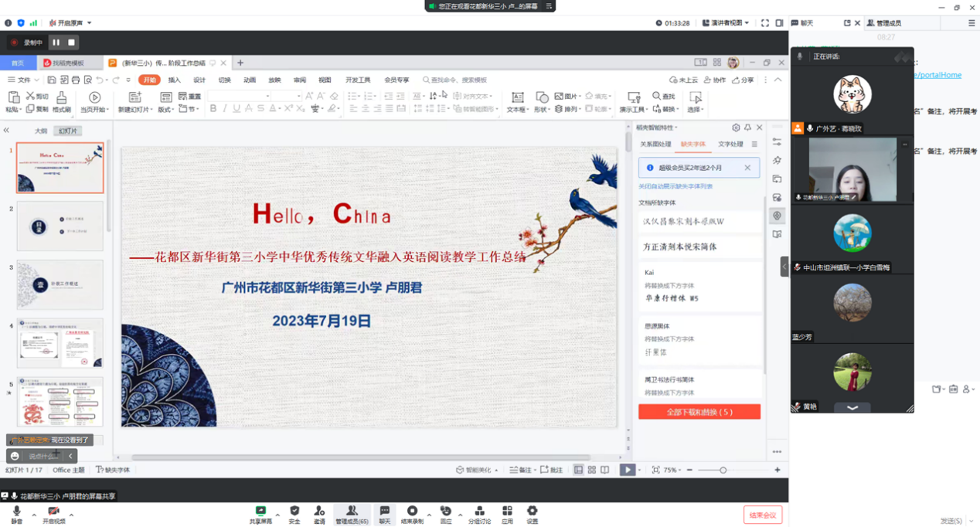This screenshot has width=980, height=527.
Task: Open the 文件 (File) menu
Action: click(22, 80)
